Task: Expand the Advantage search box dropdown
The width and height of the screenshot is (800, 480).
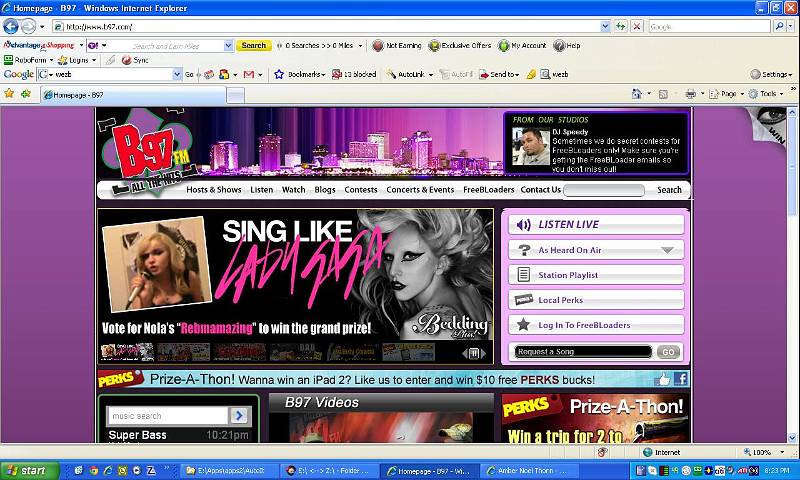Action: pos(228,46)
